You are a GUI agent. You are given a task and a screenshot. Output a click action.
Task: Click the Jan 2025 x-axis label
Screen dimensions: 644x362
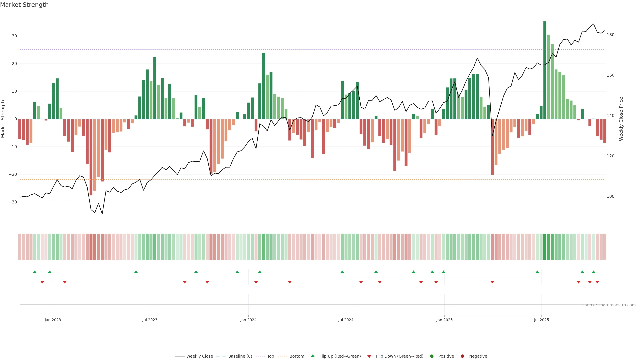[x=444, y=320]
